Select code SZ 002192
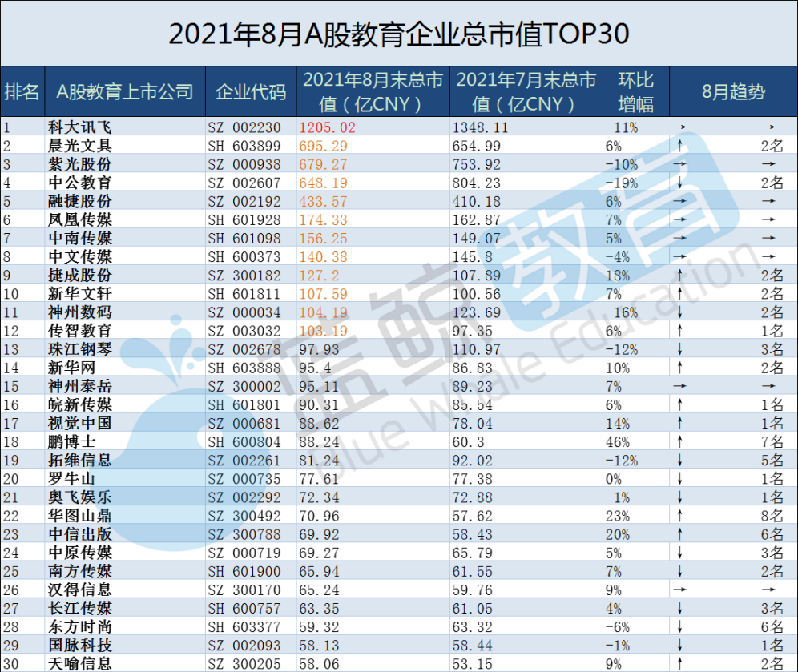The height and width of the screenshot is (672, 798). click(x=244, y=202)
